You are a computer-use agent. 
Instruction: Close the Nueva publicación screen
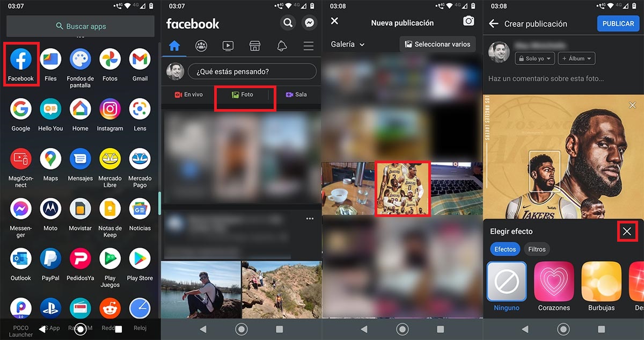point(334,21)
